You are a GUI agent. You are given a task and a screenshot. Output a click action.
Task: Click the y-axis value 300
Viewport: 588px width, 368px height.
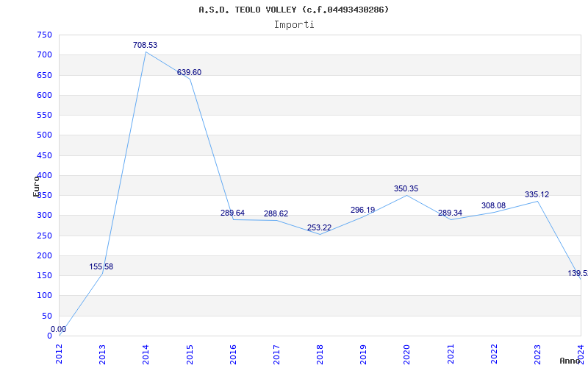click(x=44, y=216)
